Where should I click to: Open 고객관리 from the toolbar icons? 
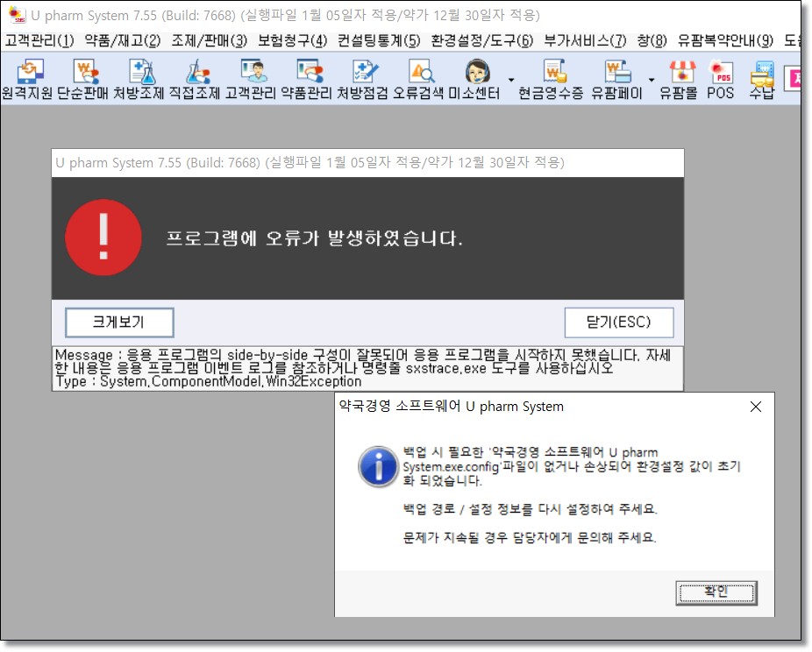[x=252, y=78]
